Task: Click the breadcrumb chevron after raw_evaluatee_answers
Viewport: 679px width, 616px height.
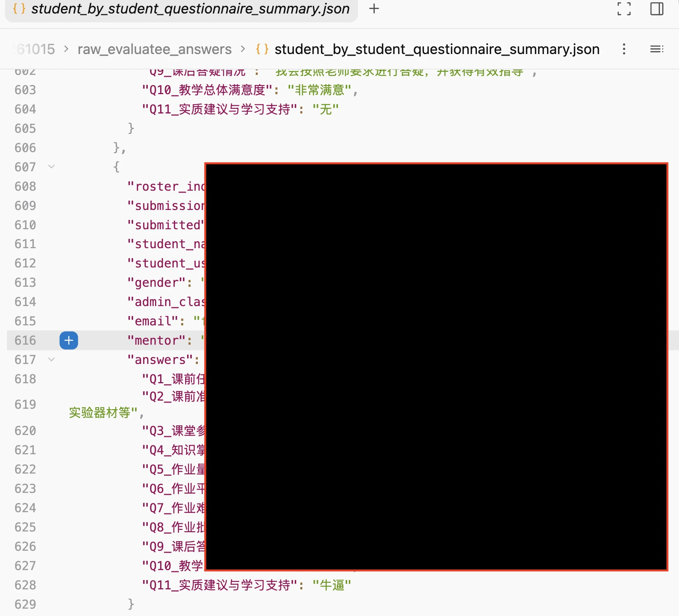Action: (x=243, y=49)
